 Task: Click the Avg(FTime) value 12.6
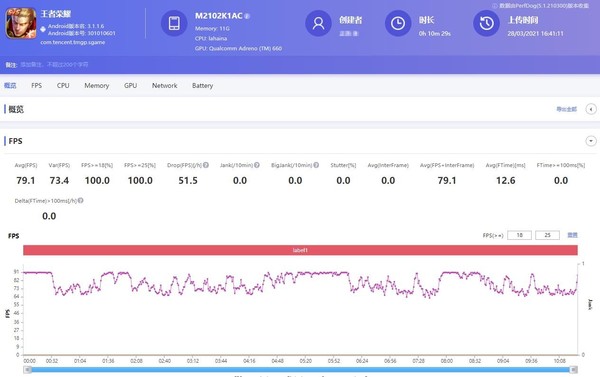click(x=505, y=180)
